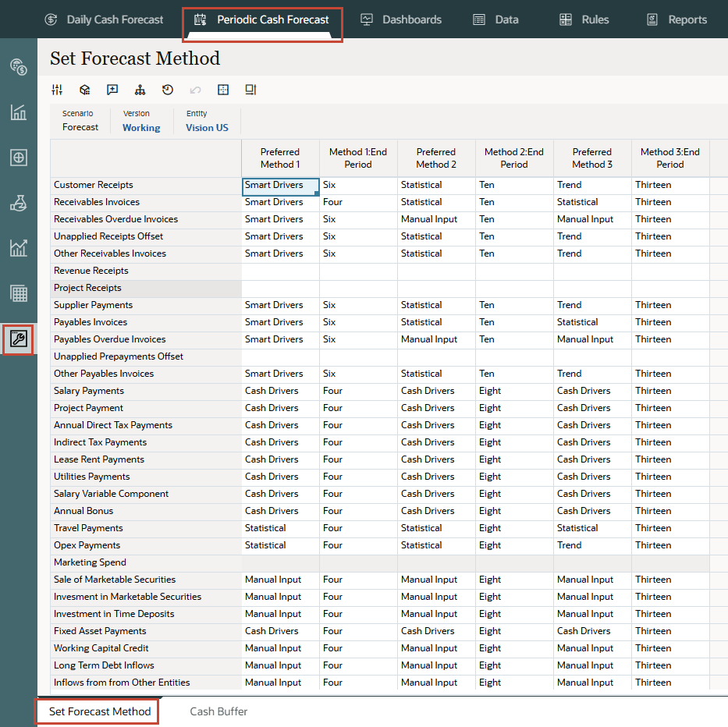Select the Set Forecast Method bottom tab
The width and height of the screenshot is (728, 727).
click(99, 711)
